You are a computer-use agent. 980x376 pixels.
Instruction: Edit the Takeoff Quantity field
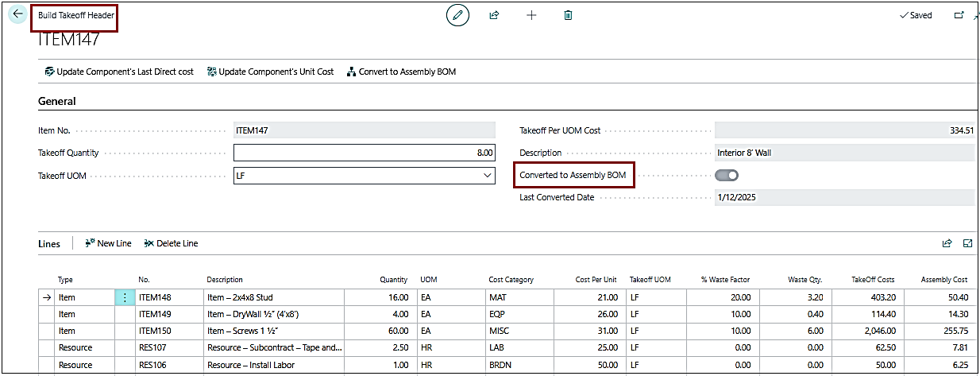365,153
